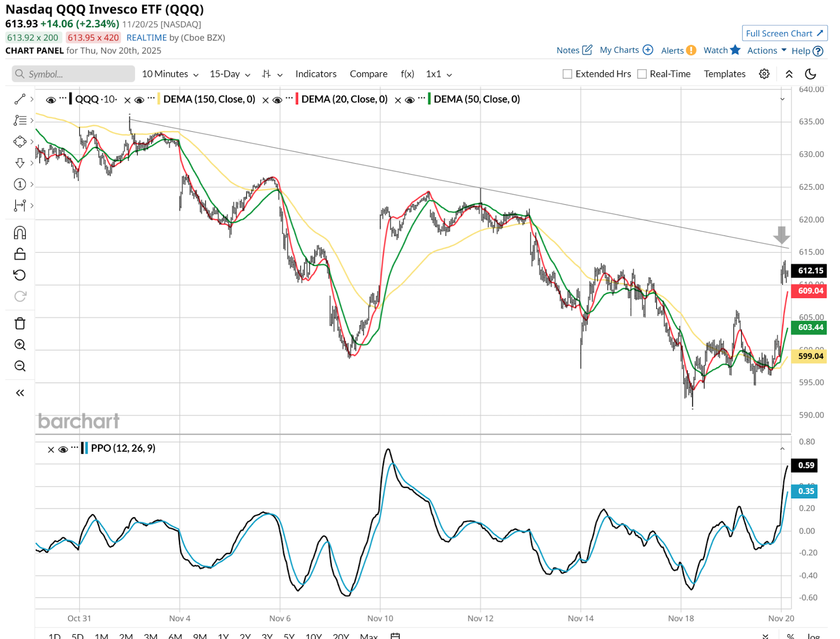Collapse the chart toolbar with double chevron
This screenshot has height=639, width=840.
pyautogui.click(x=789, y=74)
